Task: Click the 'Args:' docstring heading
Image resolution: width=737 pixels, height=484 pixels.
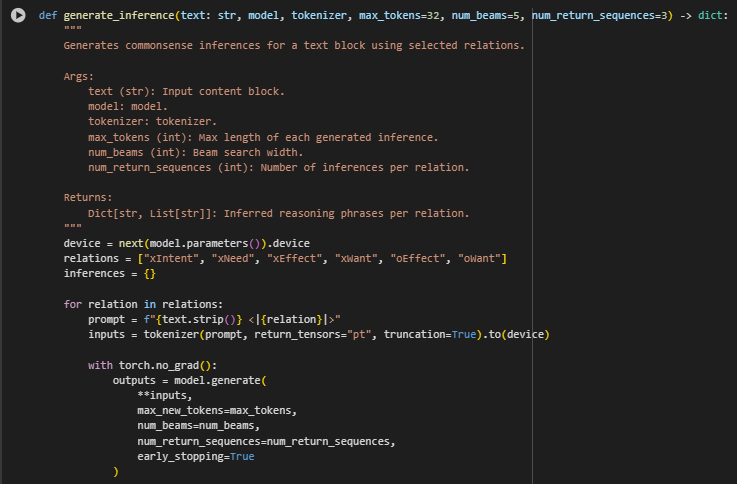Action: 78,77
